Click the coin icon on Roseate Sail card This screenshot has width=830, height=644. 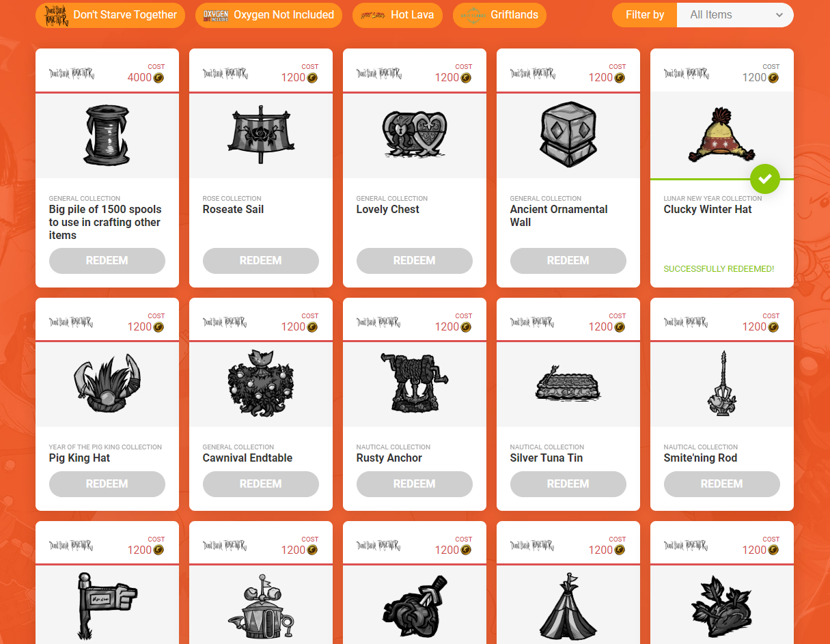click(x=312, y=78)
